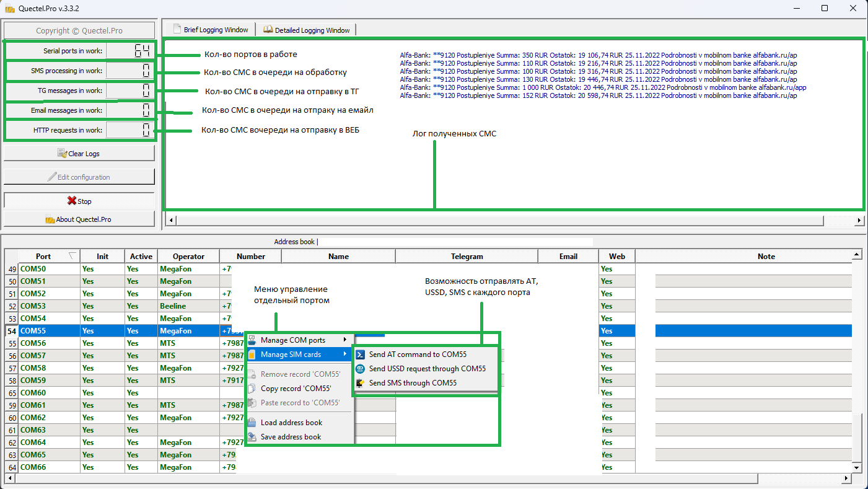This screenshot has width=868, height=489.
Task: Expand the Manage SIM cards submenu arrow
Action: click(345, 355)
